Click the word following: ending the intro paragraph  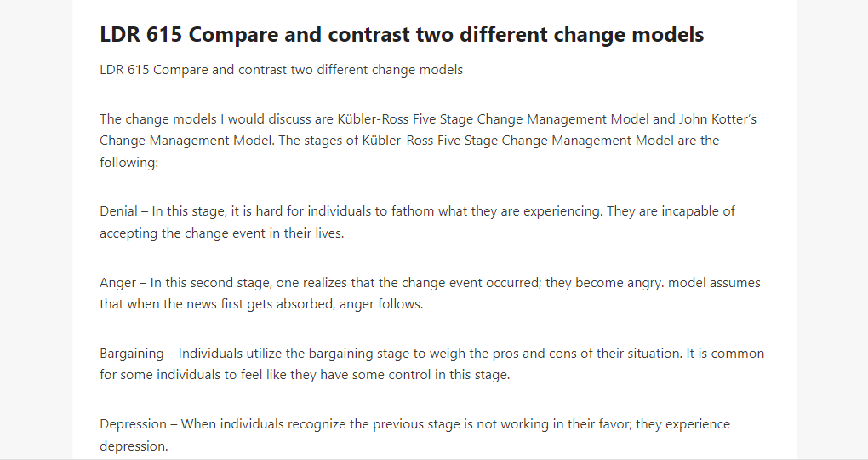(x=129, y=163)
